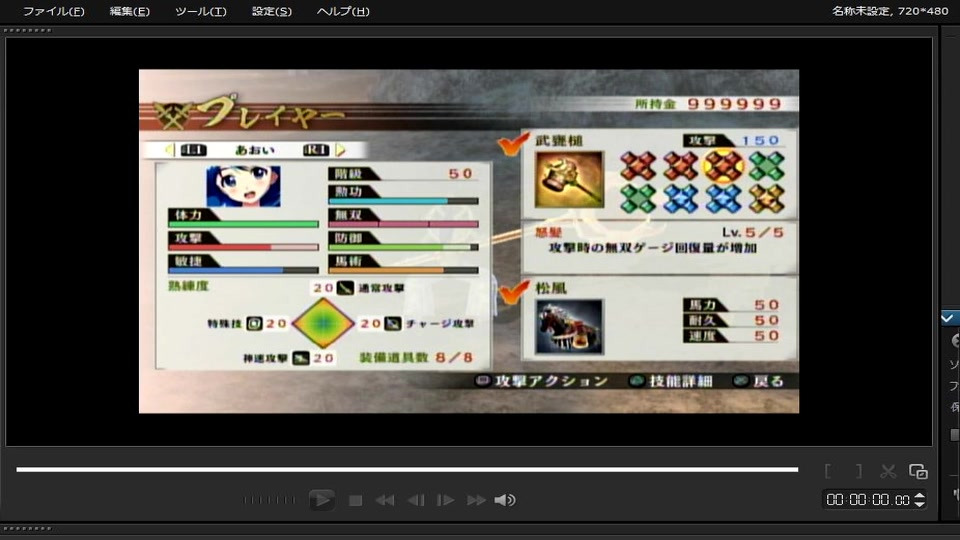This screenshot has width=960, height=540.
Task: Set mark-in with the left bracket
Action: (x=828, y=471)
